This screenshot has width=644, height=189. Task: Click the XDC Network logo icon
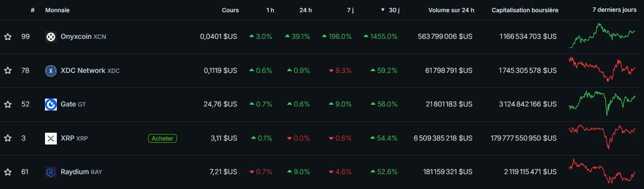51,71
